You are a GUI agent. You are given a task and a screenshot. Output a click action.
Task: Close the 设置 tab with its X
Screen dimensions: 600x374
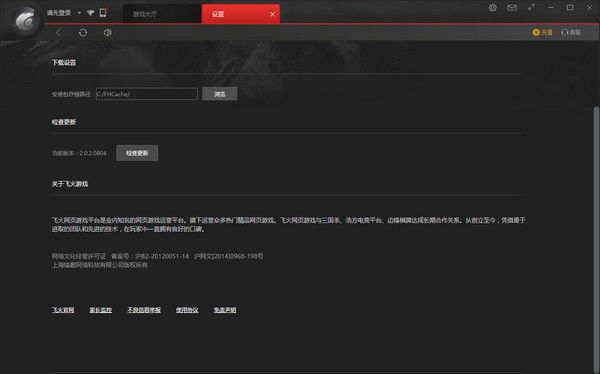point(272,14)
